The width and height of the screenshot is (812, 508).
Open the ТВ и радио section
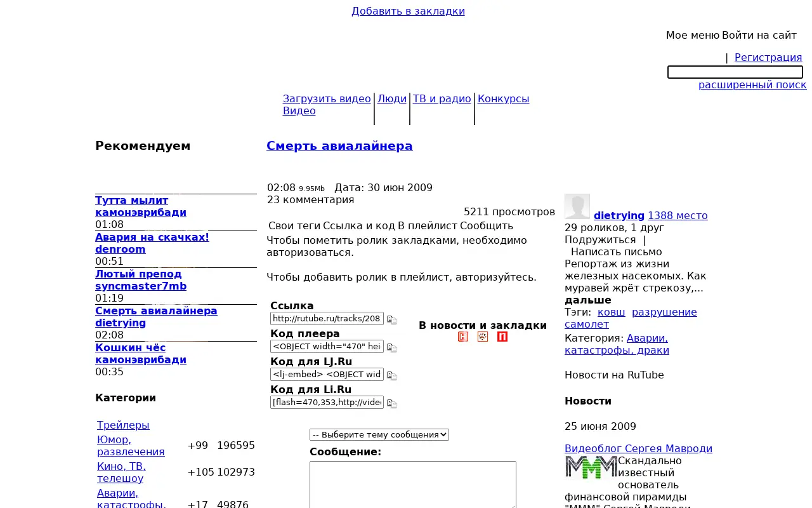(x=442, y=99)
